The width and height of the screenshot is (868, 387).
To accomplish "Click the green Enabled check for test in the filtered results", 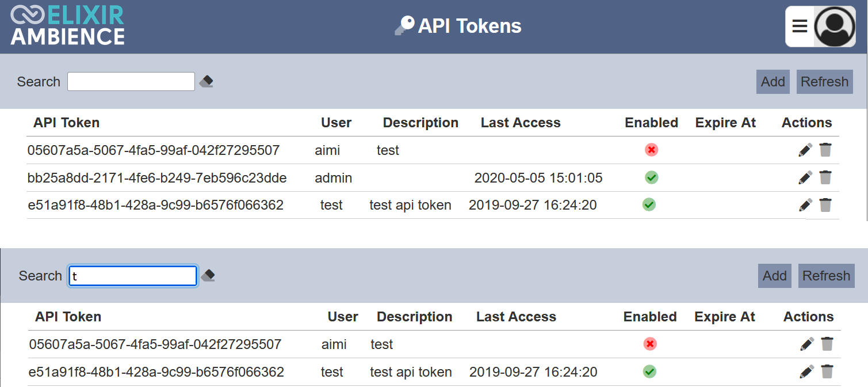I will coord(649,371).
